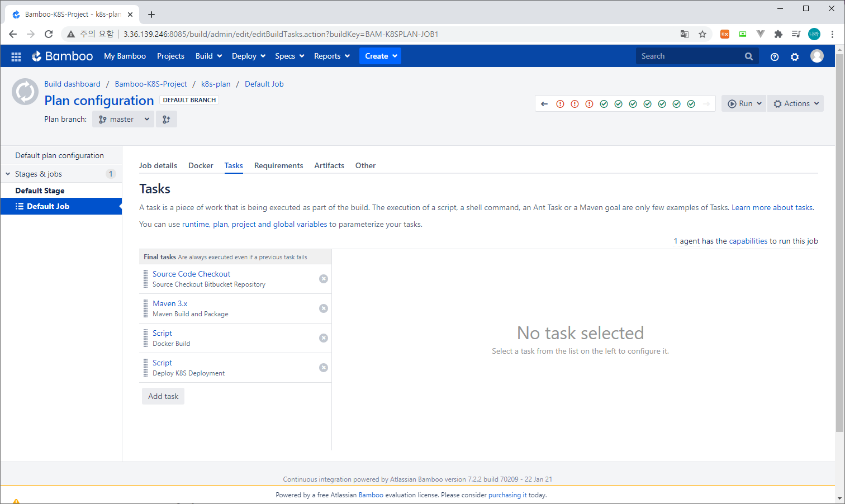Screen dimensions: 845x504
Task: Grab the Maven 3.x drag handle
Action: [146, 308]
